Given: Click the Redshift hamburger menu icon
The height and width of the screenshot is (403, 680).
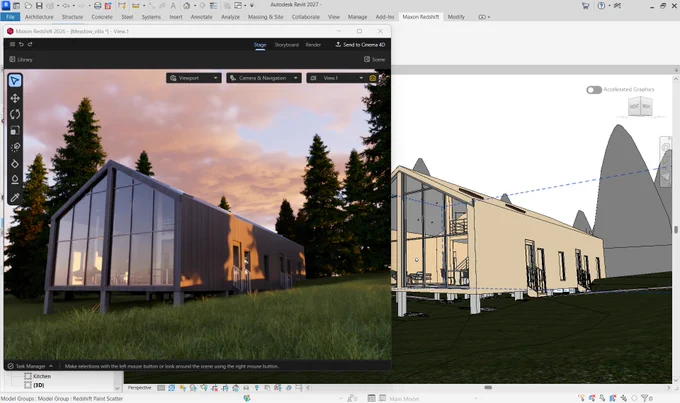Looking at the screenshot, I should (x=12, y=44).
